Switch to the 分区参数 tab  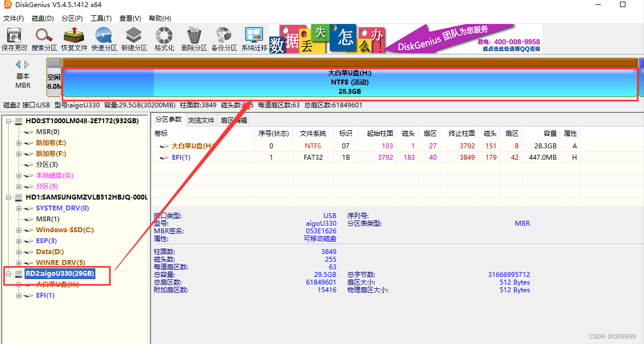[x=168, y=119]
